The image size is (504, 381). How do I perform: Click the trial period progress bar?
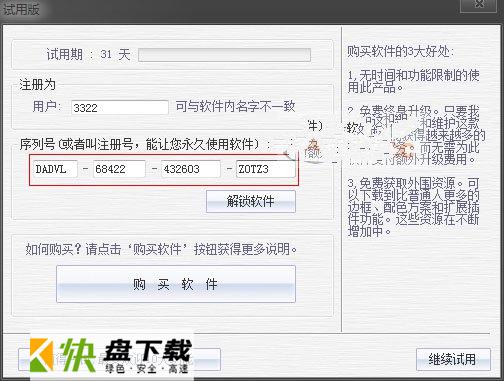tap(224, 55)
